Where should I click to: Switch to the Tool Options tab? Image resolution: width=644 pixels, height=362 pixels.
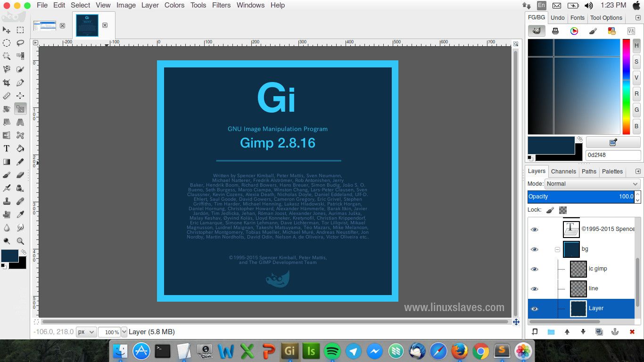pos(606,18)
